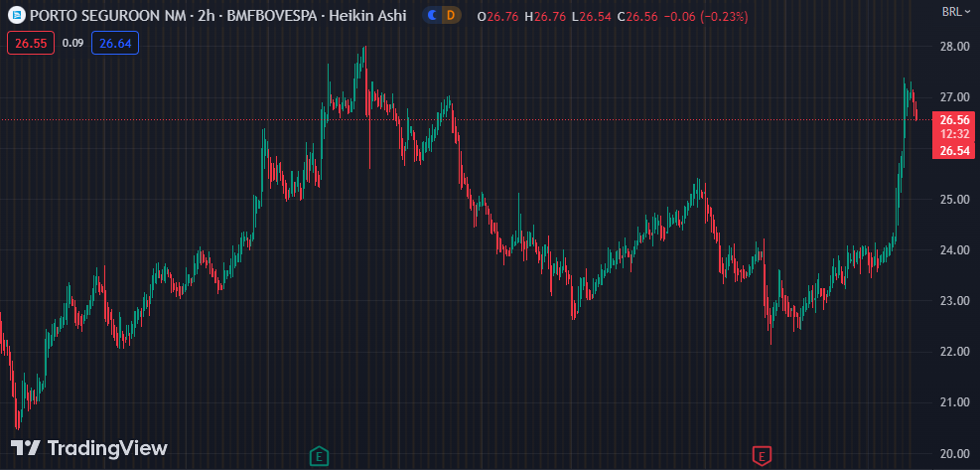Click the 20.00 price axis label
Viewport: 980px width, 470px height.
coord(954,454)
